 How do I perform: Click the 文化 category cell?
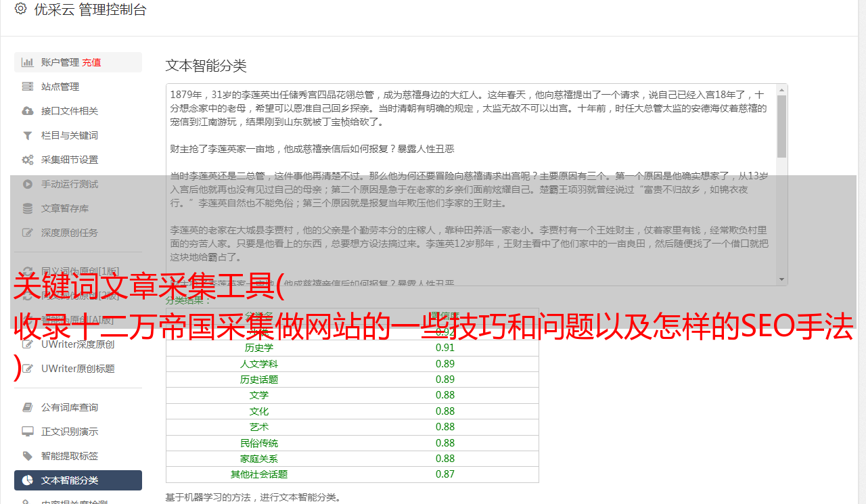[x=259, y=411]
